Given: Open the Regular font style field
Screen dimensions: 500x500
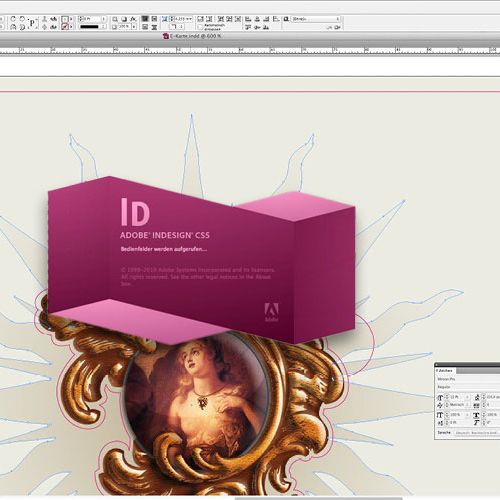Looking at the screenshot, I should click(x=468, y=387).
